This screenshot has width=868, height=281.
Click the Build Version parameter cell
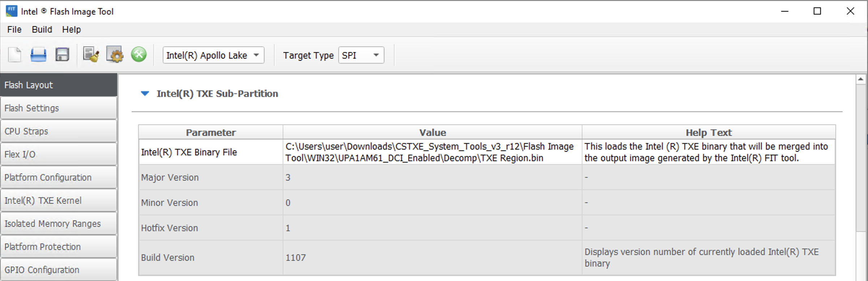pos(211,258)
